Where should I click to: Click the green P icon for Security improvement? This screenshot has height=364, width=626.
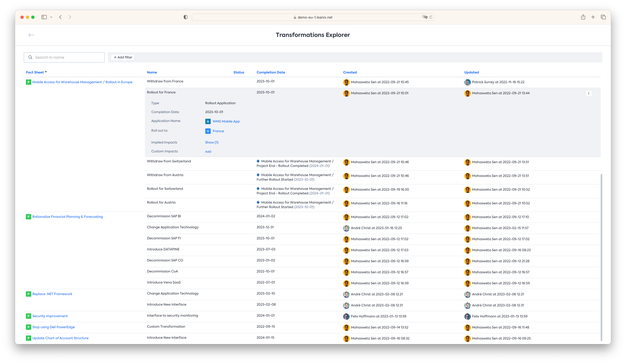28,316
